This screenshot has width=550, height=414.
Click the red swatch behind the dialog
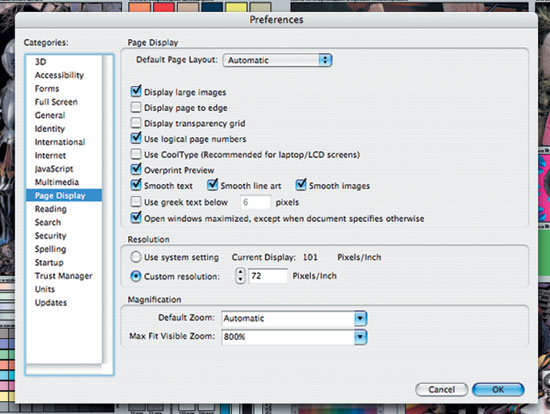click(x=164, y=7)
